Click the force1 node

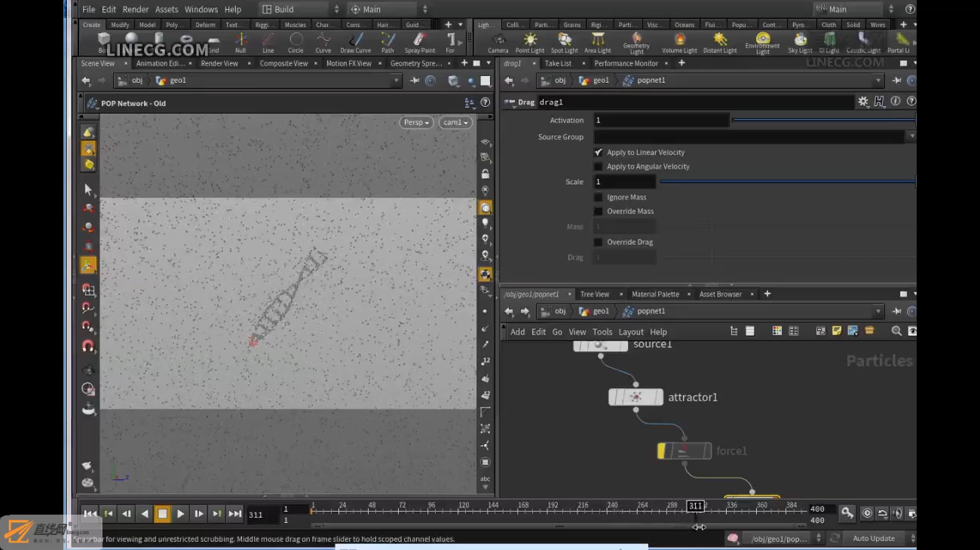[x=684, y=451]
